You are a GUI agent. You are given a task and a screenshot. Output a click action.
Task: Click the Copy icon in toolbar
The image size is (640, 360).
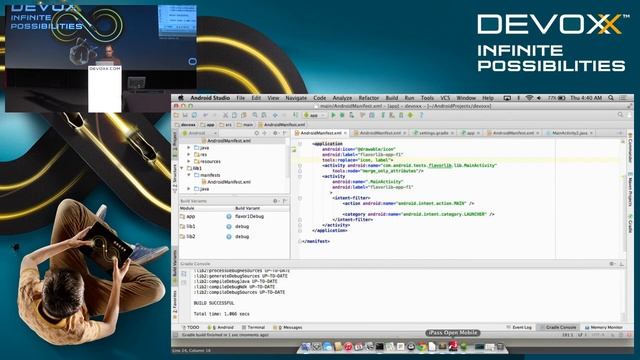pyautogui.click(x=234, y=116)
